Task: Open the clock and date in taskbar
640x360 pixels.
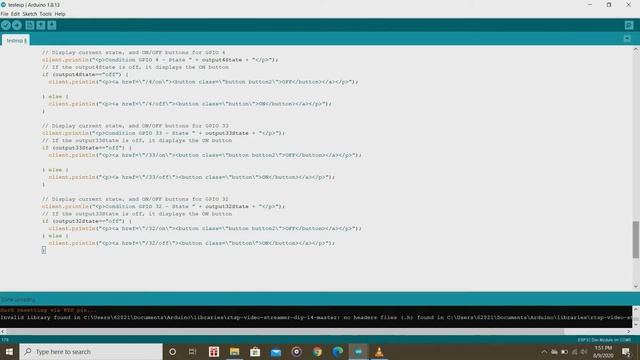Action: (603, 352)
